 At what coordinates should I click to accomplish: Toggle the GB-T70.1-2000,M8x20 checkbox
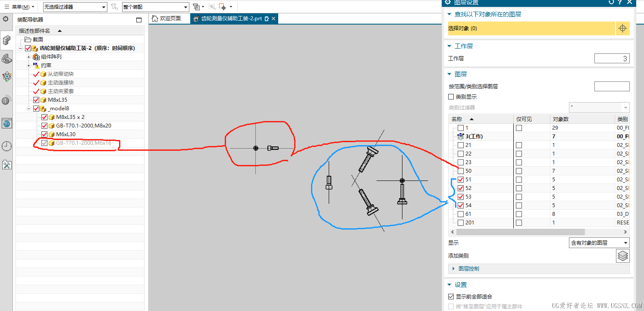[44, 126]
